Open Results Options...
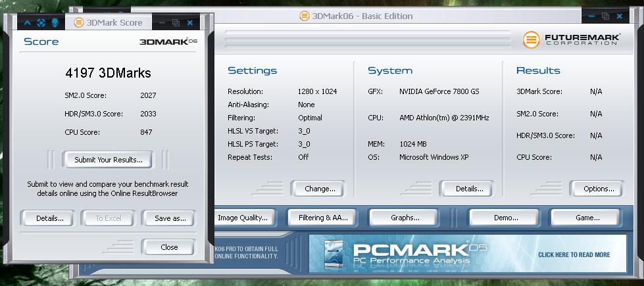This screenshot has height=286, width=644. pyautogui.click(x=599, y=189)
